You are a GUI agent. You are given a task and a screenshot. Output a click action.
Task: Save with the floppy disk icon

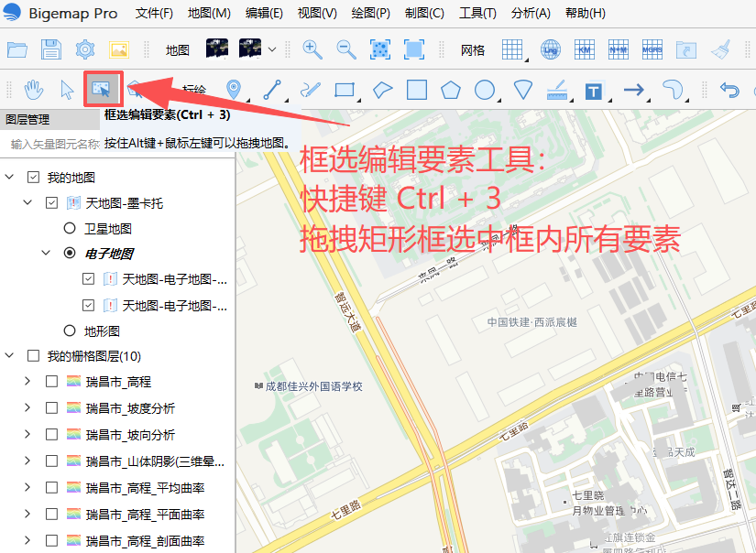(50, 49)
